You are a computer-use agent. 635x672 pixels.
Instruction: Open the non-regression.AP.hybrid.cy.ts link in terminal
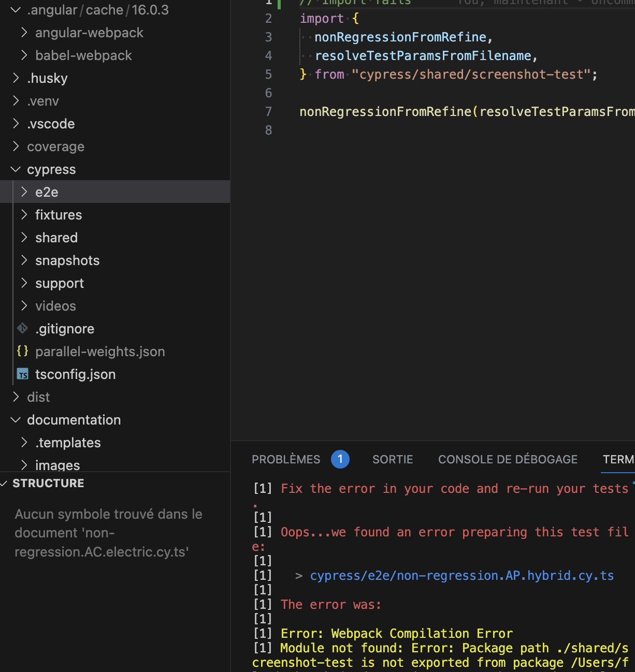point(461,575)
